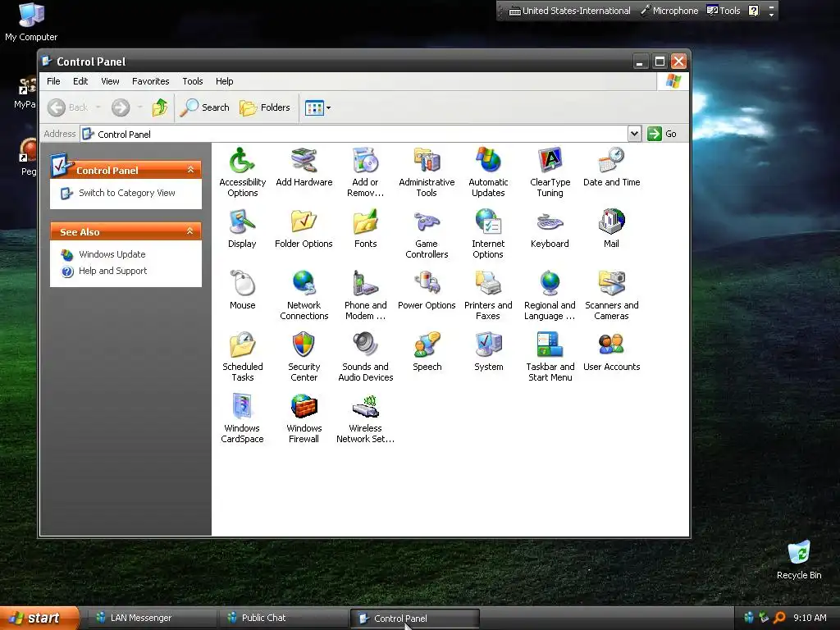This screenshot has width=840, height=630.
Task: Open Add Hardware wizard
Action: click(304, 167)
